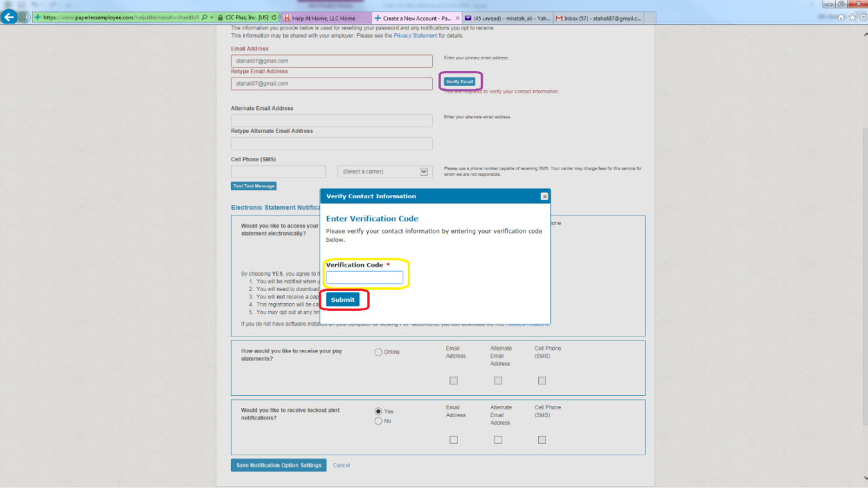This screenshot has height=488, width=868.
Task: Click into the Verification Code field
Action: click(x=365, y=278)
